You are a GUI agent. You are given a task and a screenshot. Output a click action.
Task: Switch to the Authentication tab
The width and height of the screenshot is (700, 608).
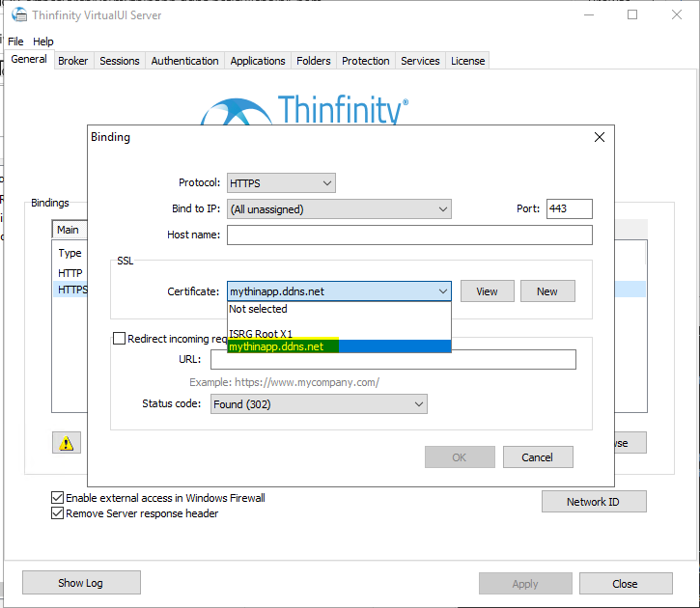pyautogui.click(x=184, y=61)
